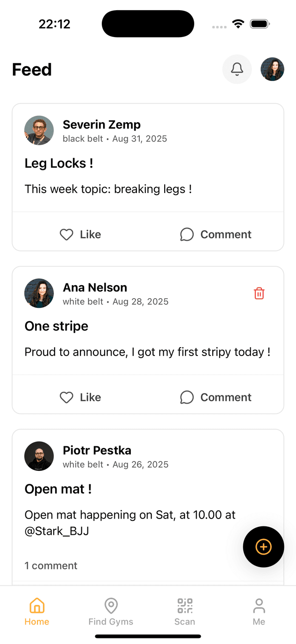Open notifications via the bell icon
Screen dimensions: 296x644
[x=237, y=69]
